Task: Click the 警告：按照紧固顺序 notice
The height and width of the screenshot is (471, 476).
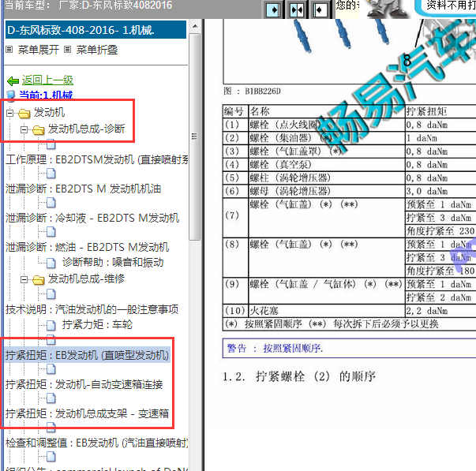Action: pyautogui.click(x=349, y=348)
